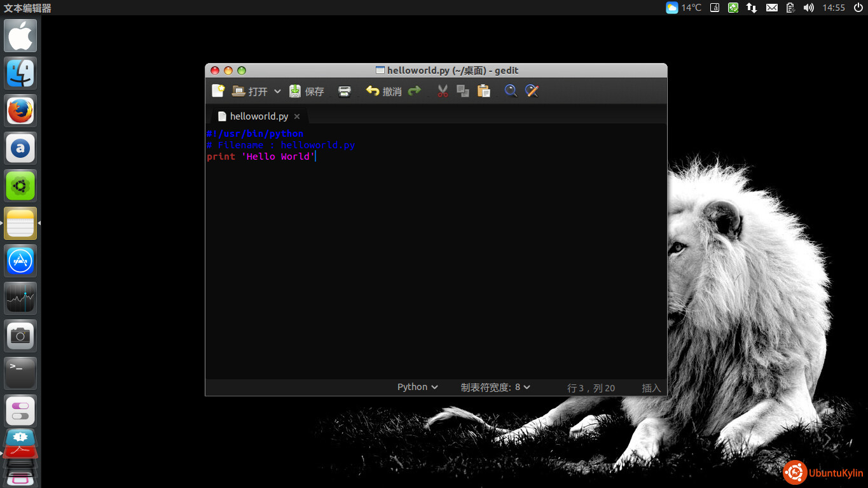Click the copy icon in toolbar
This screenshot has height=488, width=868.
click(463, 91)
